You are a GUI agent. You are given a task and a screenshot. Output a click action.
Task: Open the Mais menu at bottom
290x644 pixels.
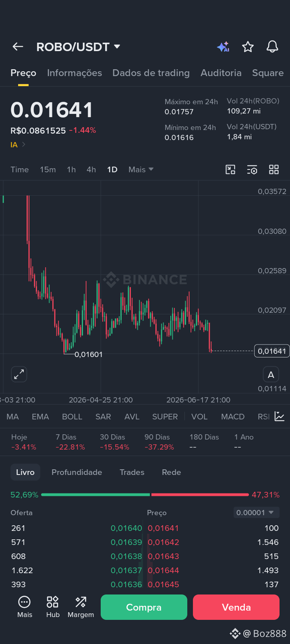point(25,607)
